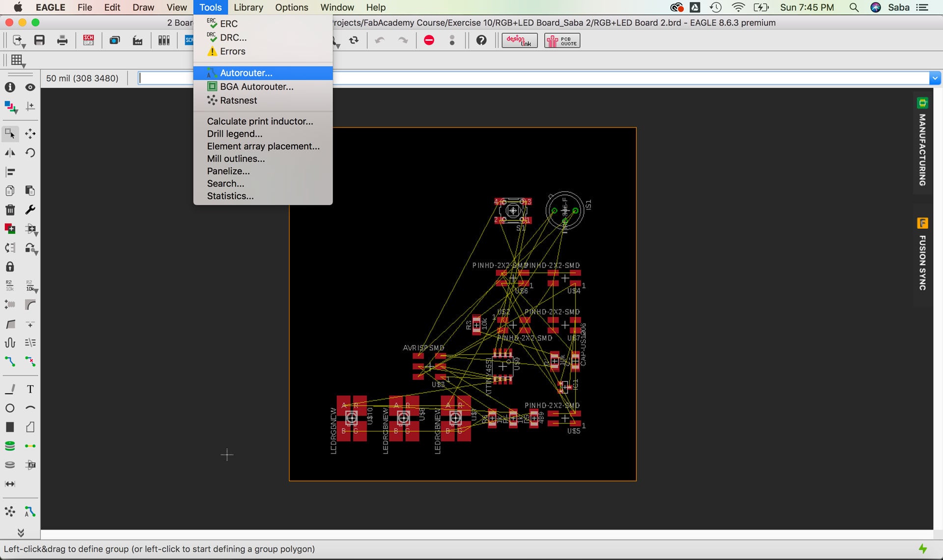Select the Ripup tool
The height and width of the screenshot is (560, 943).
(30, 362)
